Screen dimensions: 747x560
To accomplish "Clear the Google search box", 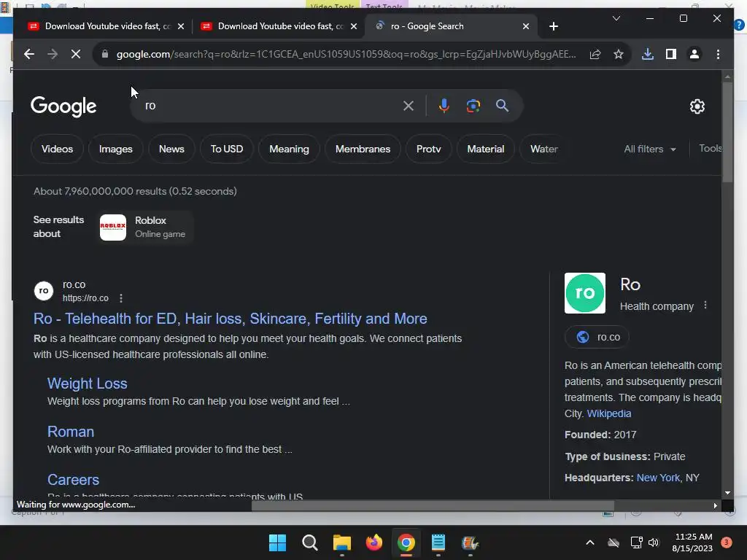I will (x=409, y=106).
